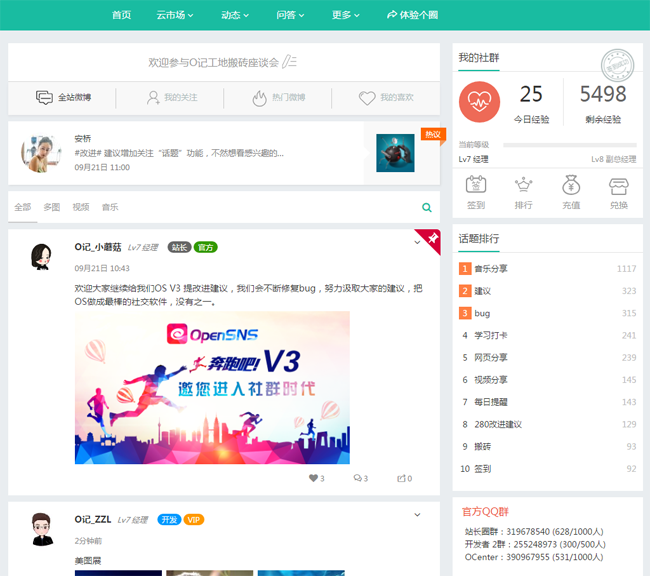This screenshot has width=650, height=576.
Task: Click the 站长圈群 QQ number line
Action: pyautogui.click(x=534, y=532)
